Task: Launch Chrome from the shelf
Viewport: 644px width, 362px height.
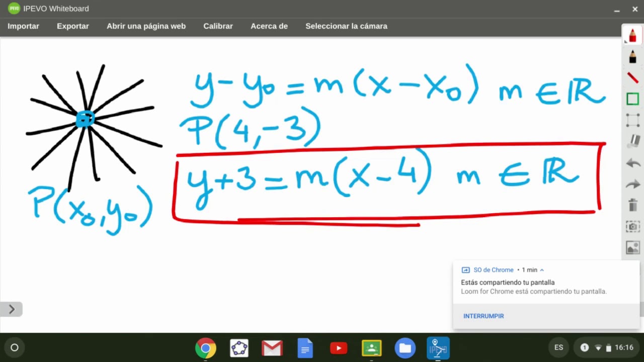Action: pyautogui.click(x=206, y=348)
